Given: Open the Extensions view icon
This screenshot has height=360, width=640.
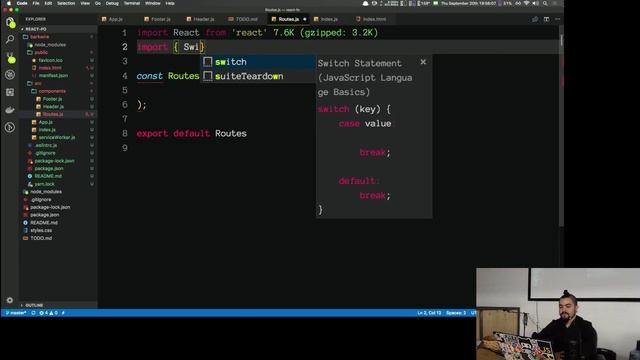Looking at the screenshot, I should pyautogui.click(x=10, y=92).
